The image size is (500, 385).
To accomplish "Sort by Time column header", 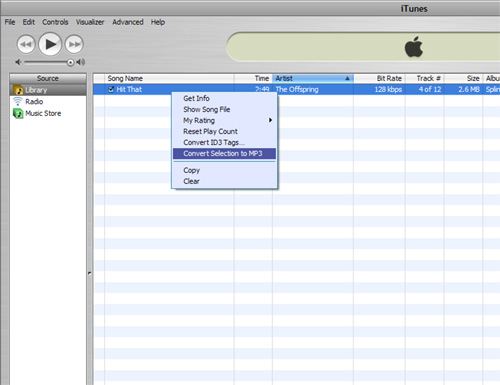I will pyautogui.click(x=253, y=78).
